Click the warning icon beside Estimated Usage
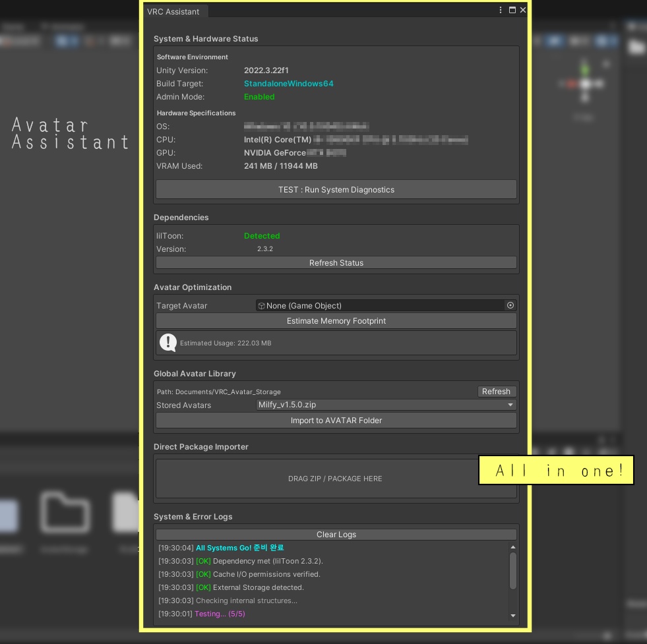The width and height of the screenshot is (647, 644). click(x=168, y=342)
